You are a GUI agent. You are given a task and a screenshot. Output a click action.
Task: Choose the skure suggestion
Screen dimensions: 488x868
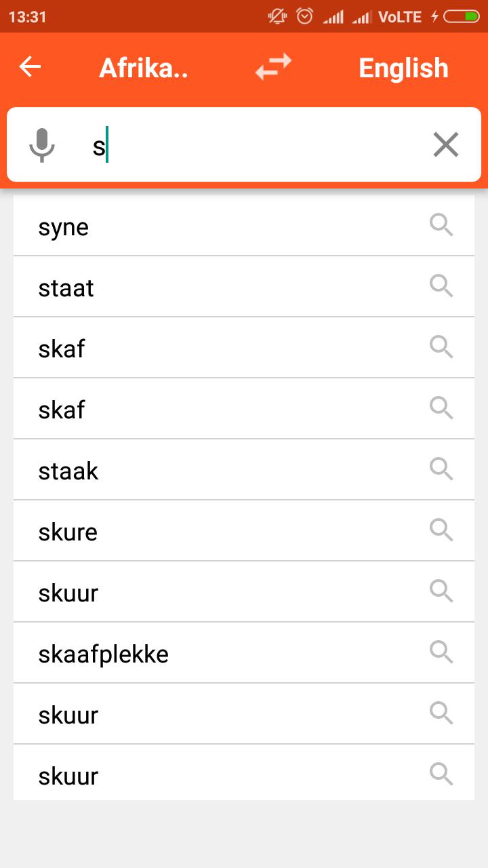point(244,531)
